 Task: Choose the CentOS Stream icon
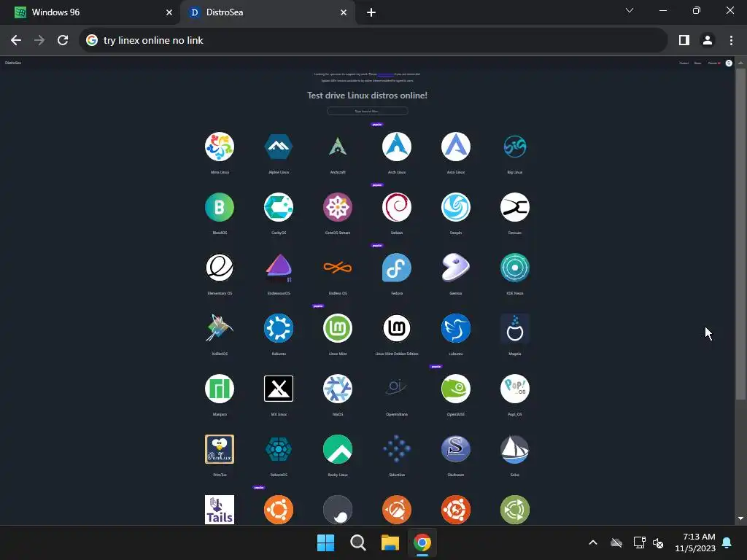[338, 207]
